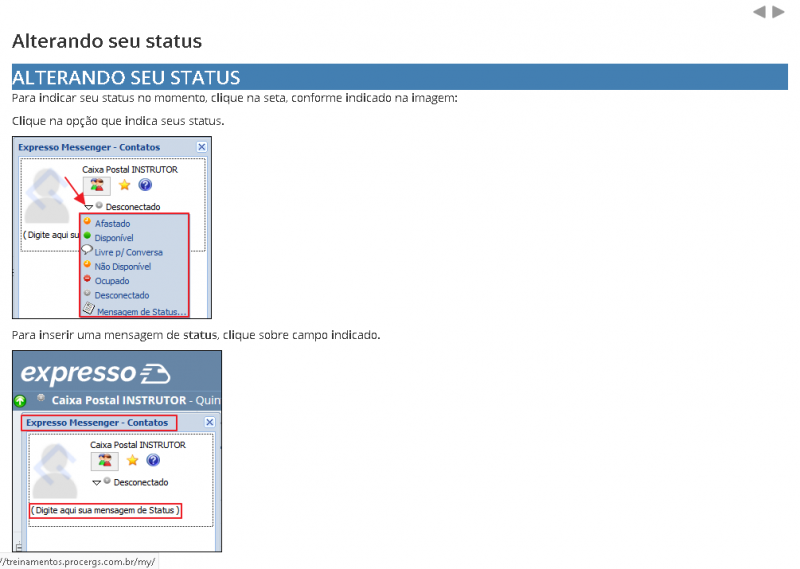Click the green up-arrow icon below Expresso logo
Viewport: 800px width, 569px height.
pos(20,401)
